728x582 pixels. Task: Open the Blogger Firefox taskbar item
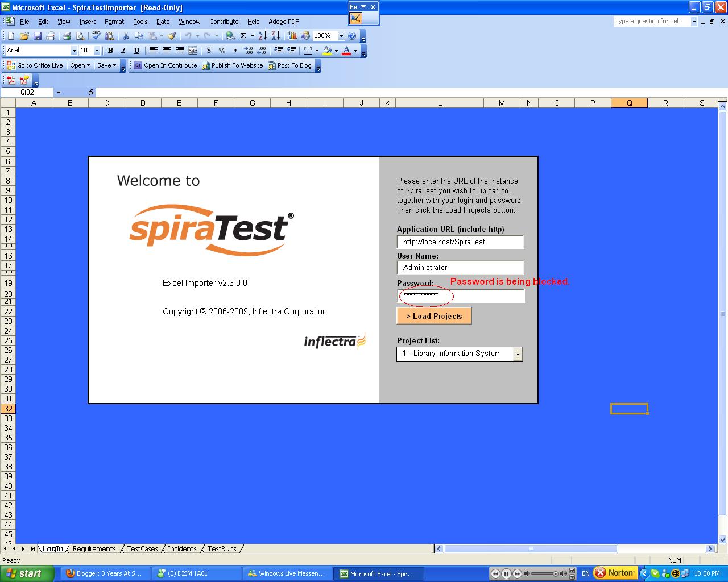106,574
